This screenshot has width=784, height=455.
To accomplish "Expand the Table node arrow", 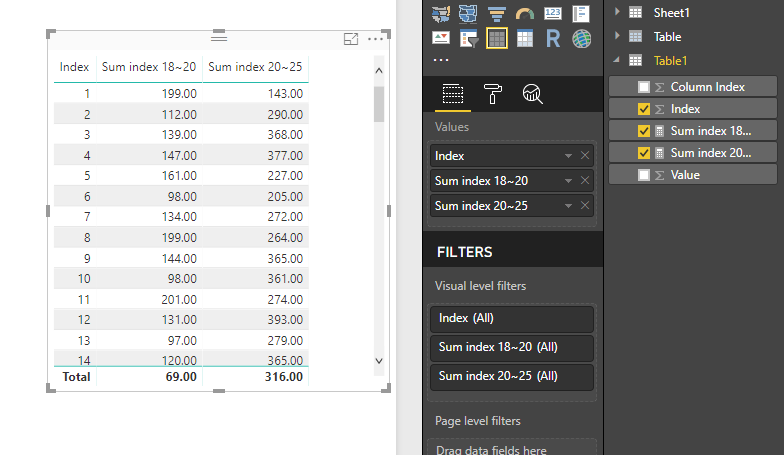I will [617, 36].
